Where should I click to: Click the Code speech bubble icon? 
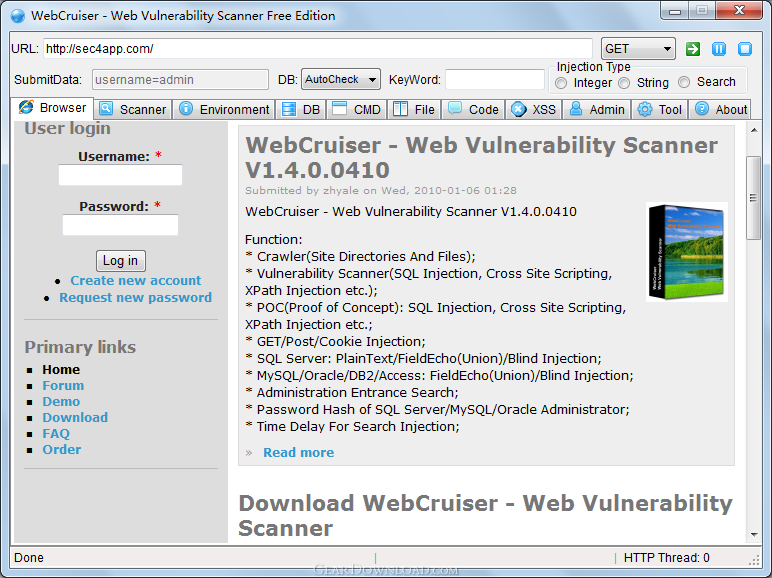tap(454, 109)
